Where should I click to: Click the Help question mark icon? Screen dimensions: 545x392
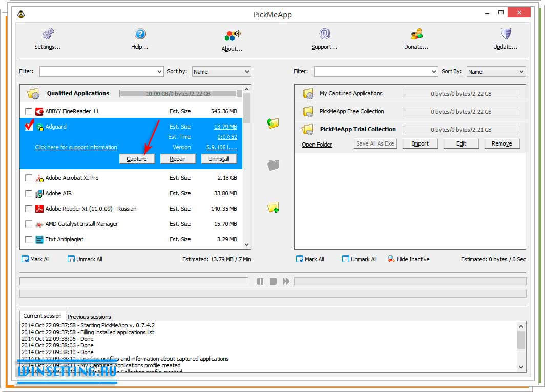[140, 34]
